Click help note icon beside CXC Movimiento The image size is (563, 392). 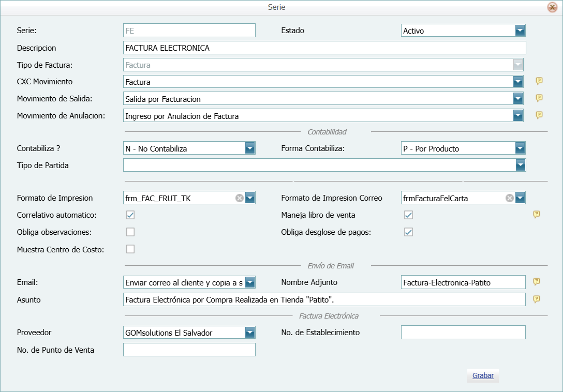point(539,81)
